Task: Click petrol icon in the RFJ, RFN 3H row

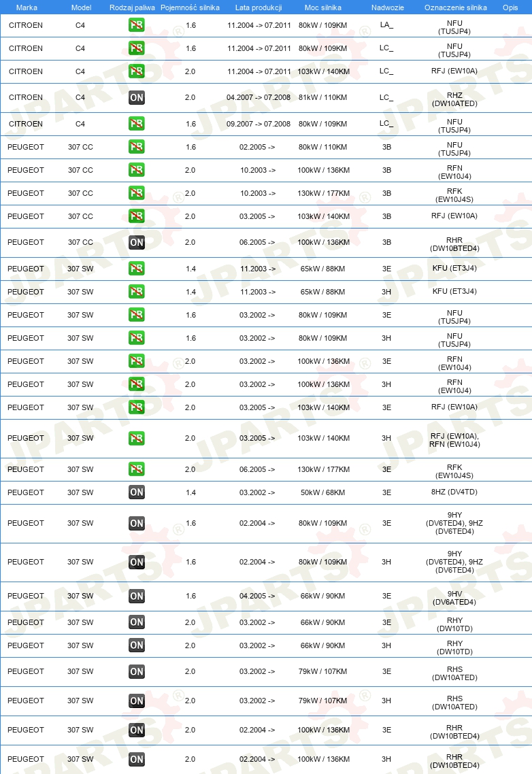Action: [x=136, y=438]
